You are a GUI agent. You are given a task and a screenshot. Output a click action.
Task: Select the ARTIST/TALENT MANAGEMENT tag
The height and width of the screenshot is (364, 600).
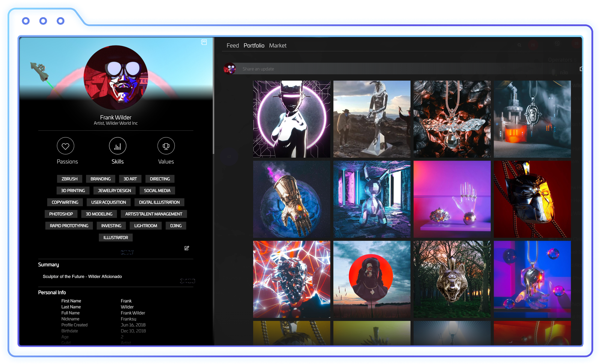pos(154,214)
